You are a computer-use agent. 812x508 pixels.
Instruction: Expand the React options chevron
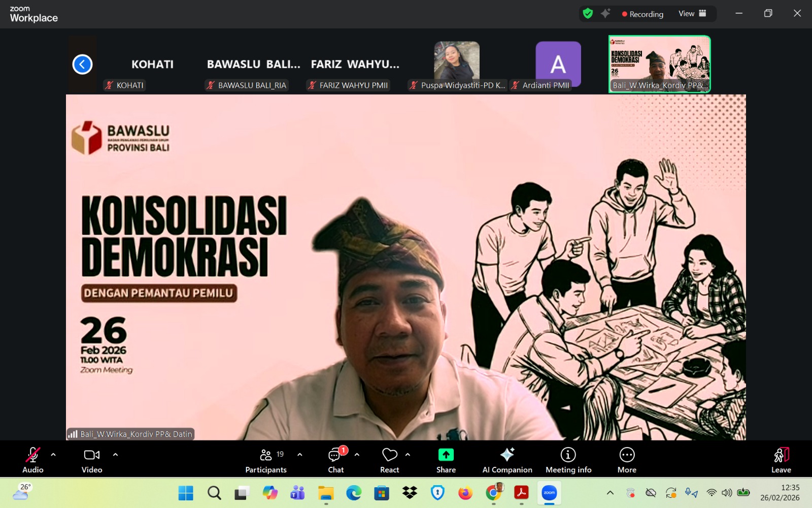pos(408,455)
